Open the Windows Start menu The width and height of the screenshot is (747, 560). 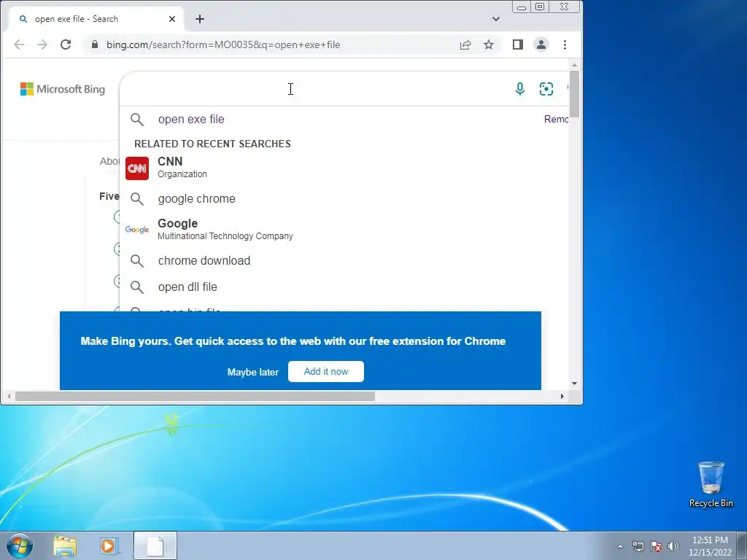coord(20,545)
